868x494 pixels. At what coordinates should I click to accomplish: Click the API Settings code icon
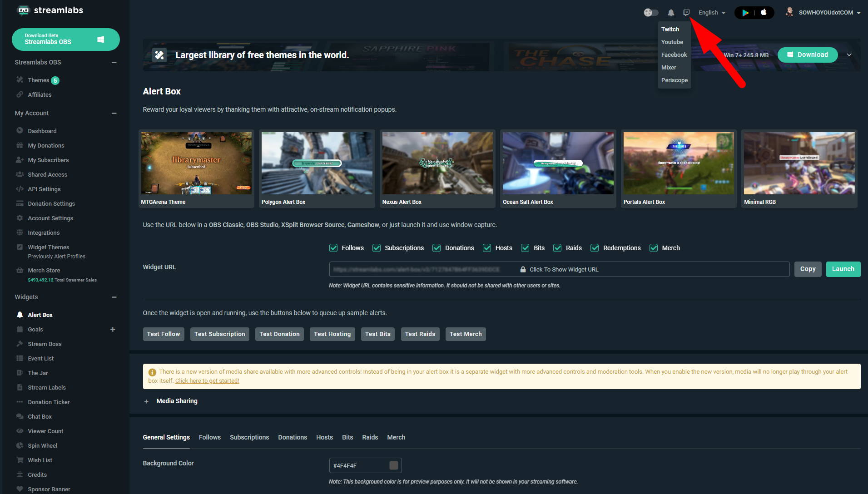point(20,189)
